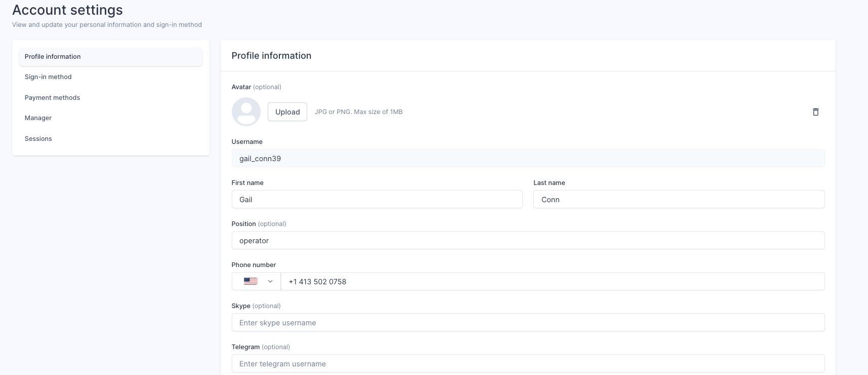Open the phone country code dropdown
Image resolution: width=868 pixels, height=375 pixels.
coord(257,281)
